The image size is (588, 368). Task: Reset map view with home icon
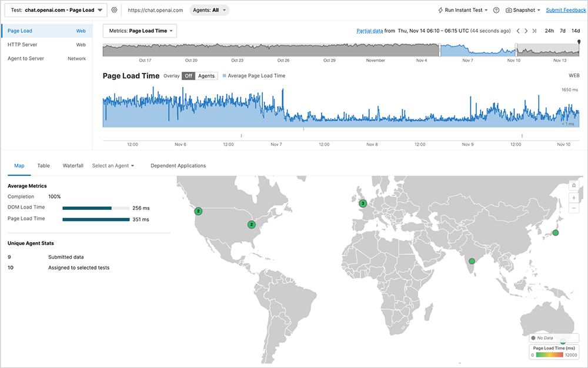[x=574, y=186]
